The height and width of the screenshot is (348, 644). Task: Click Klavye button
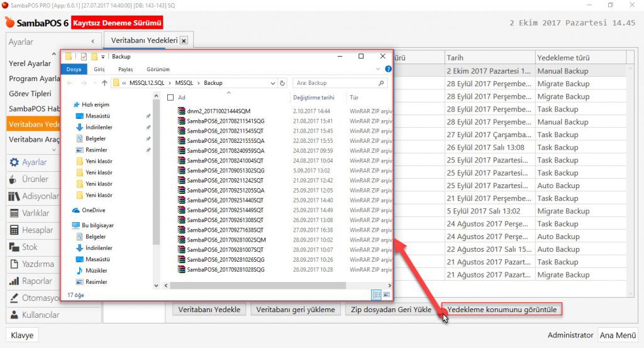[22, 335]
